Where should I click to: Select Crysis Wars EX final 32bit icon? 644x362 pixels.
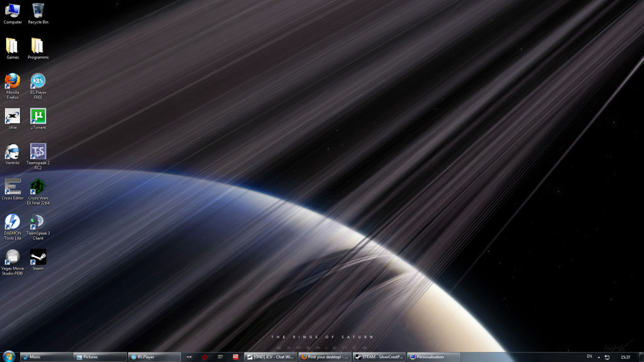38,187
